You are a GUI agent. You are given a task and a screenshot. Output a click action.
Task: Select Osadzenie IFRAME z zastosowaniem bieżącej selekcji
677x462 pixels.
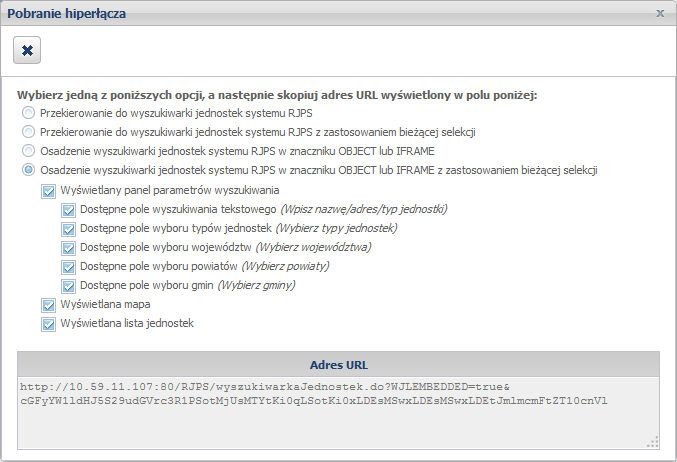click(x=28, y=170)
